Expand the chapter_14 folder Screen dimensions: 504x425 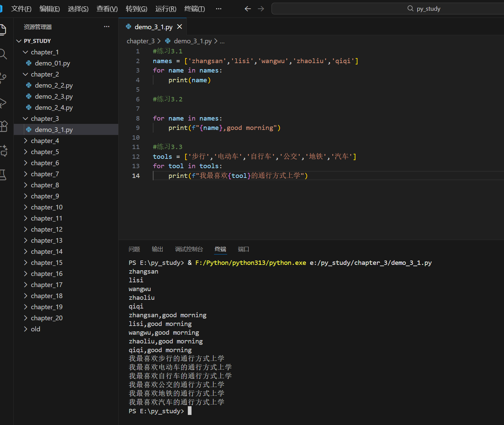pyautogui.click(x=66, y=251)
